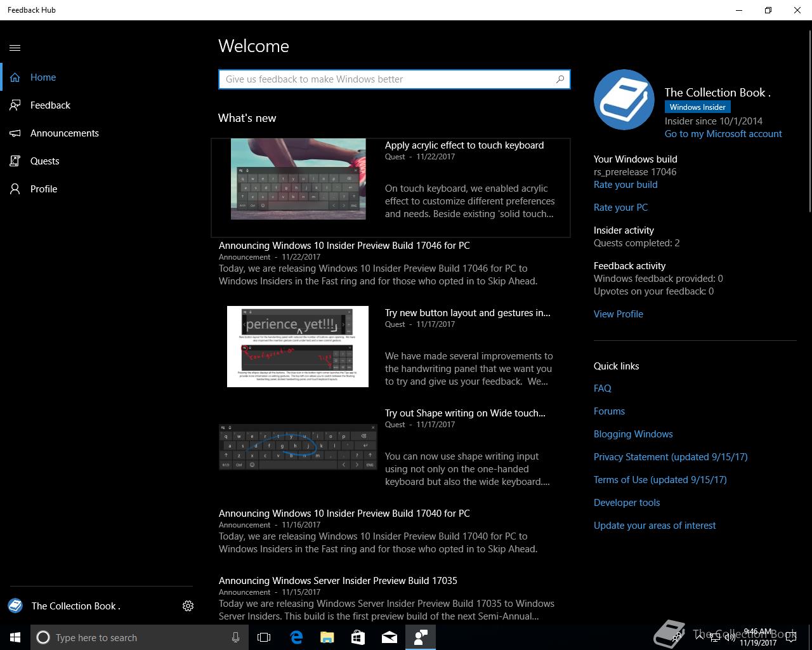
Task: Open Announcements megaphone icon
Action: [15, 133]
